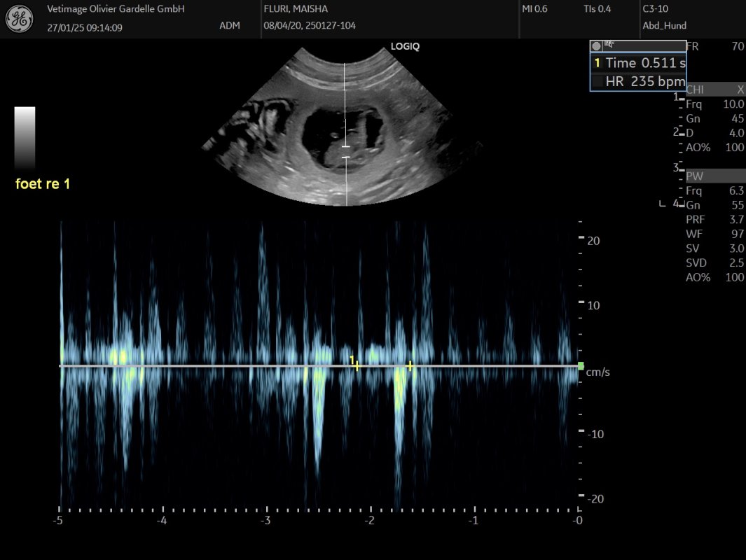This screenshot has height=560, width=746.
Task: Select the CHI parameters header
Action: point(714,90)
